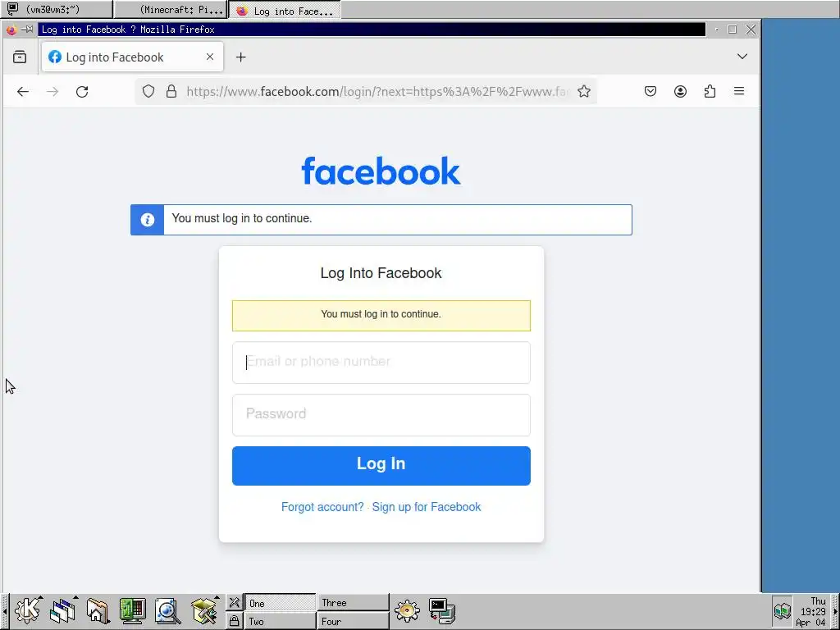Select the Log into Facebook browser tab

pos(132,57)
